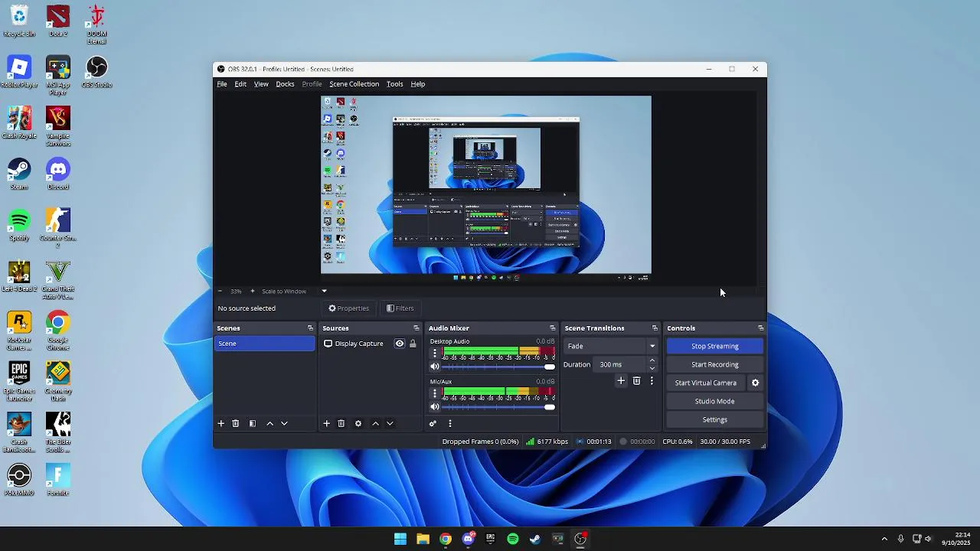Viewport: 980px width, 551px height.
Task: Open Audio Mixer menu three dots at bottom
Action: click(x=450, y=423)
